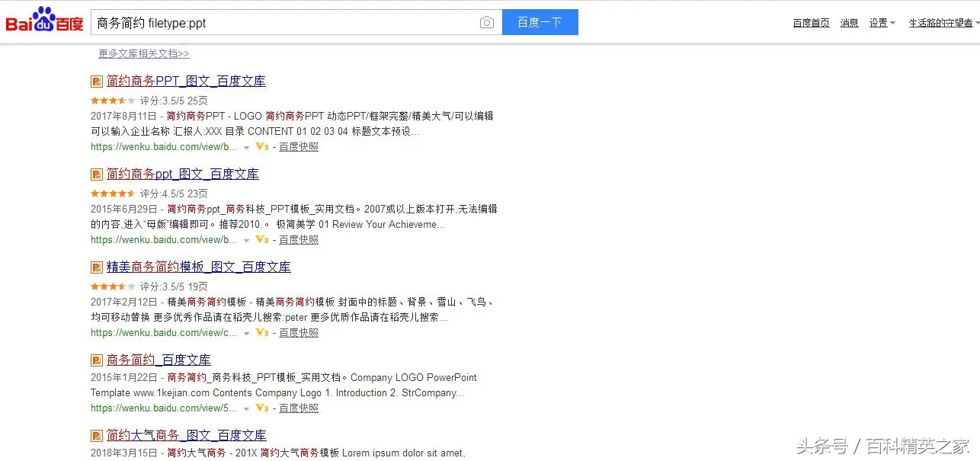Click the date 2017年8月11日
The width and height of the screenshot is (980, 461).
(123, 116)
